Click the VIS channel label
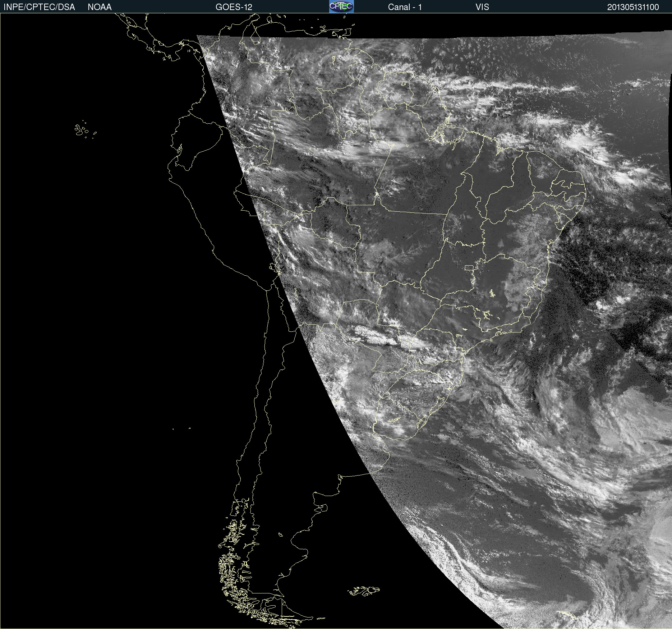Viewport: 672px width, 629px height. pos(482,7)
